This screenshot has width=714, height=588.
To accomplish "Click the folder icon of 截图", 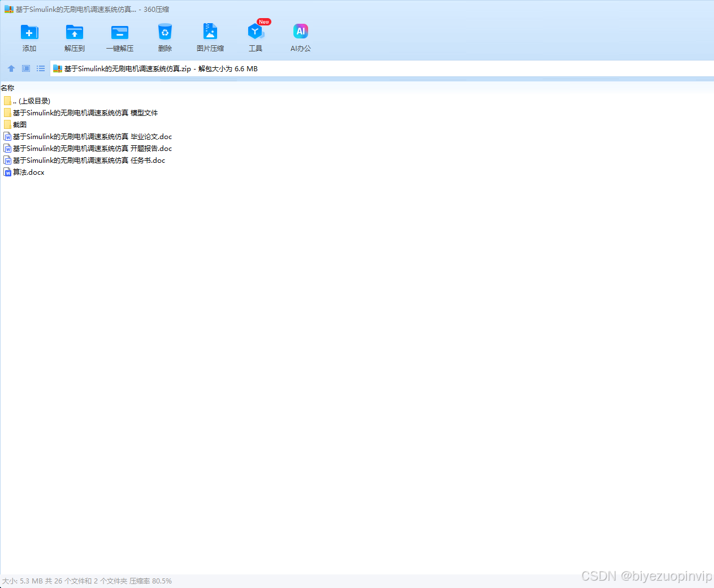I will 7,124.
